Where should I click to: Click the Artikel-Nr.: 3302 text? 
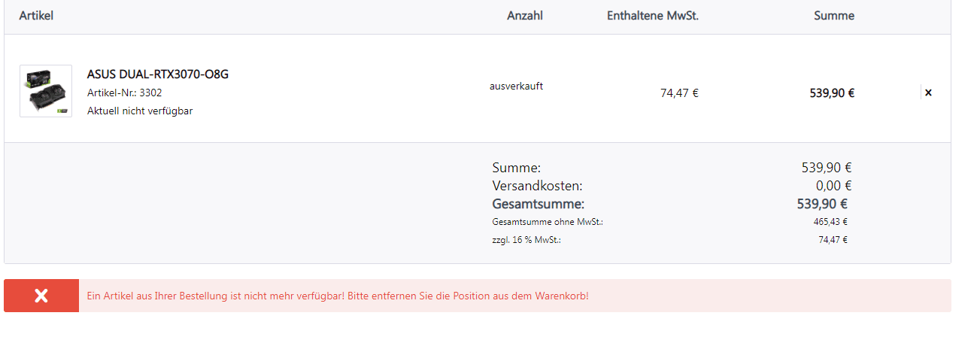coord(125,93)
